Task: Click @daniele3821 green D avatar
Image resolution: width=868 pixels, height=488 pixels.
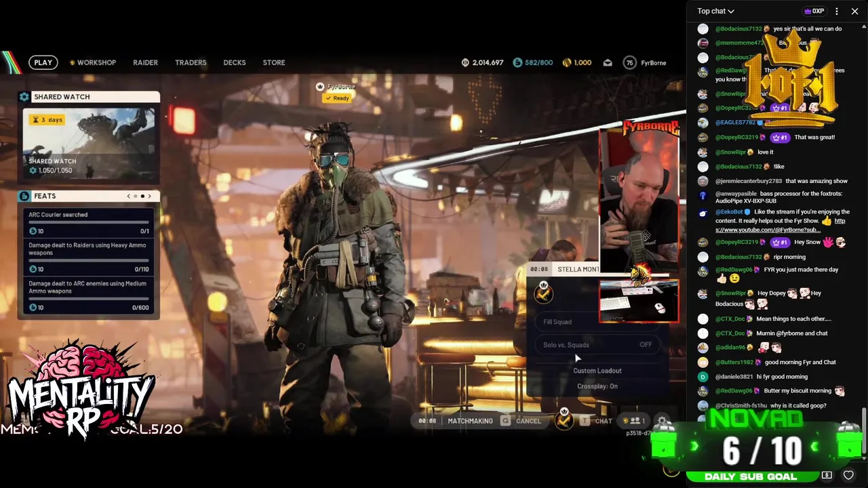Action: (x=703, y=377)
